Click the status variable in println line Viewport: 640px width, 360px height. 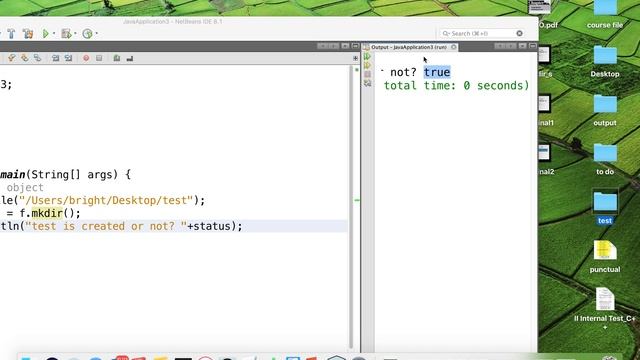click(211, 226)
